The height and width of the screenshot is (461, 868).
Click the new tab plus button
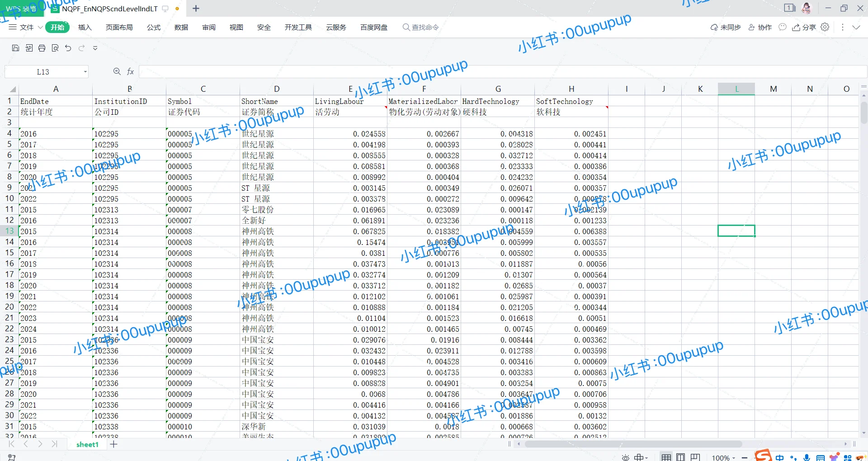[196, 8]
